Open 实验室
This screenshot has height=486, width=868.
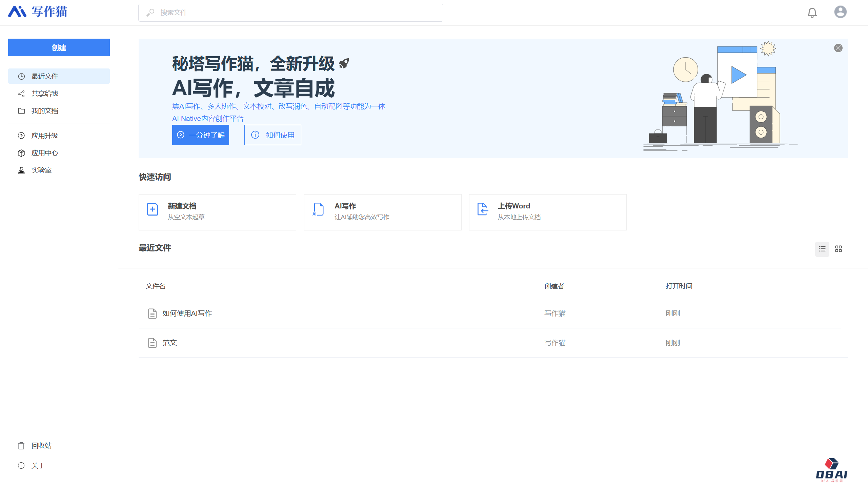[59, 170]
